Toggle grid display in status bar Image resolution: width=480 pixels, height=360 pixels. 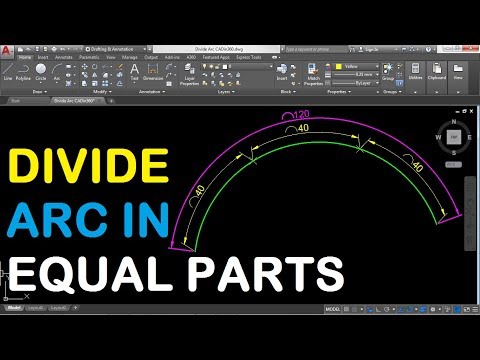coord(347,309)
